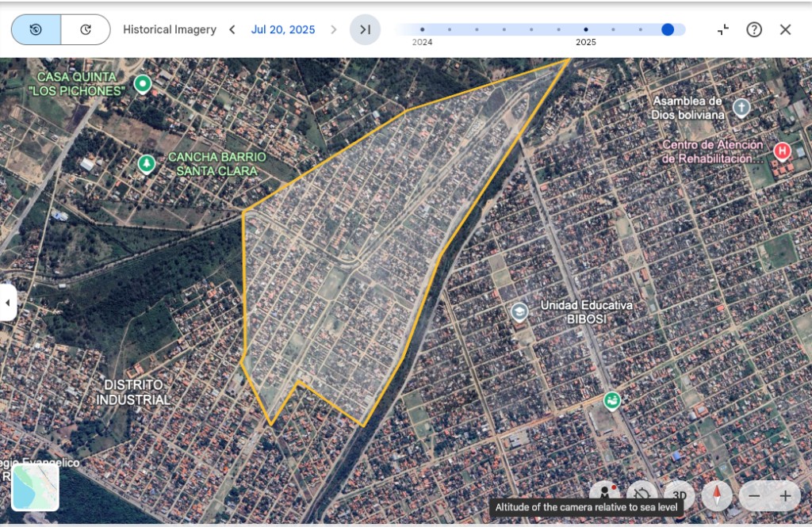Screen dimensions: 812x527
Task: Click the 2024 marker on timeline
Action: coord(422,30)
